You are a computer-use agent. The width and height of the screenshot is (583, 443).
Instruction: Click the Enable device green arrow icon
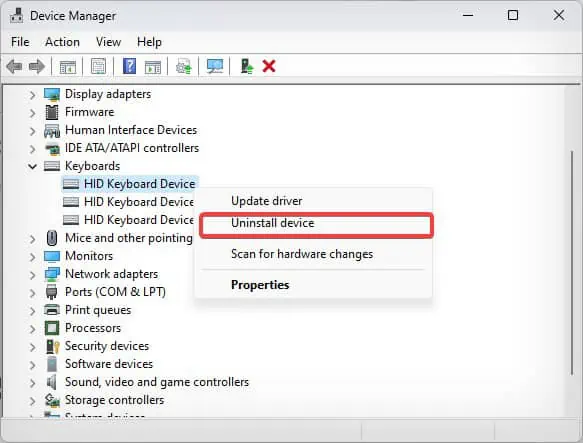tap(247, 67)
